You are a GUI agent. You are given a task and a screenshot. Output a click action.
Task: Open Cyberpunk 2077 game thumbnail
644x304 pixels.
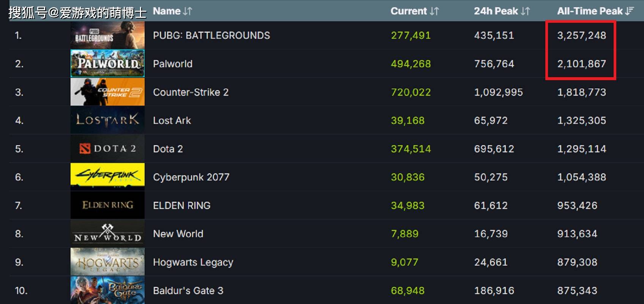point(107,177)
